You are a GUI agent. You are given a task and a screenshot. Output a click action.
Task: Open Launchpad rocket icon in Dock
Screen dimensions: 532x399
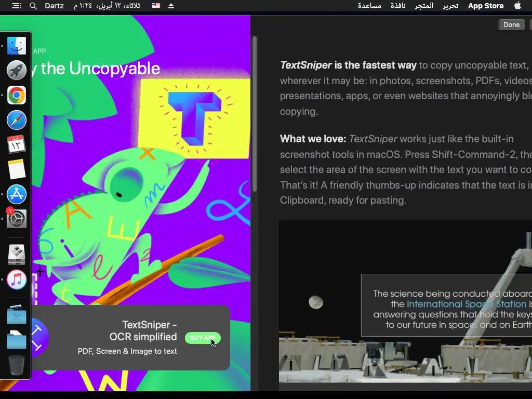click(x=16, y=70)
